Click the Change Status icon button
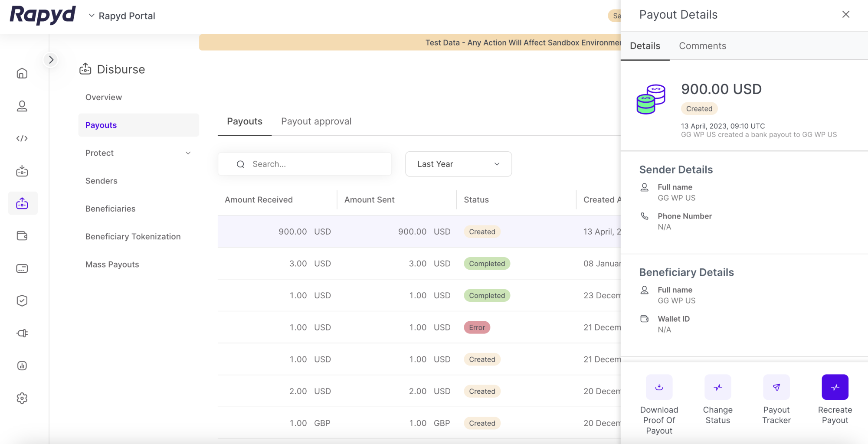This screenshot has height=444, width=868. [x=717, y=387]
